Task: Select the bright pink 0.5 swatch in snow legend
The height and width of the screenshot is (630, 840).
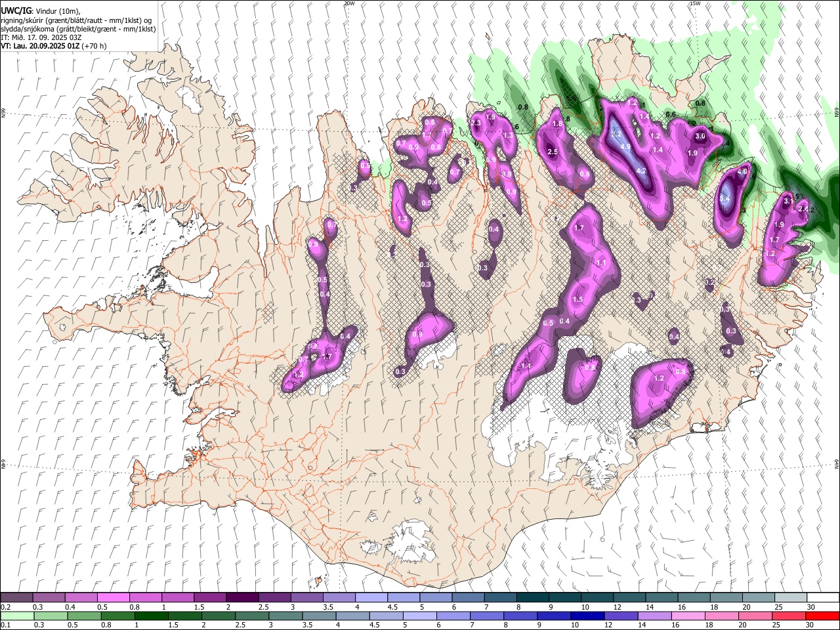Action: coord(113,598)
